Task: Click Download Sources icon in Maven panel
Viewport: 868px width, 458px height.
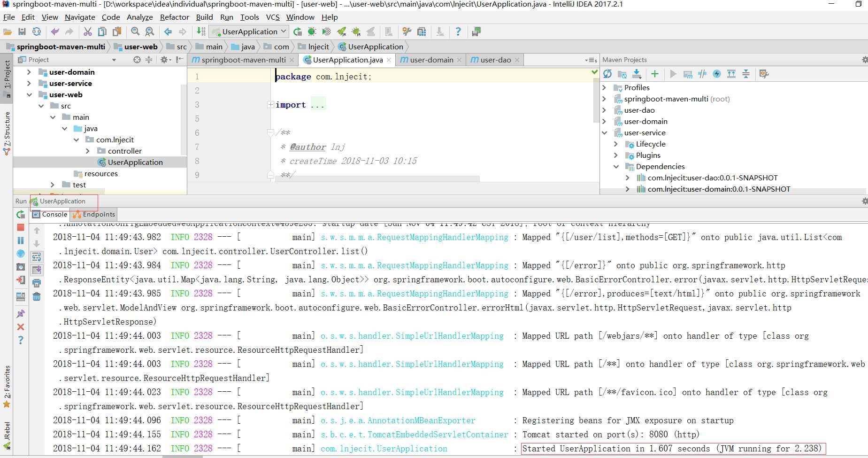Action: tap(637, 74)
